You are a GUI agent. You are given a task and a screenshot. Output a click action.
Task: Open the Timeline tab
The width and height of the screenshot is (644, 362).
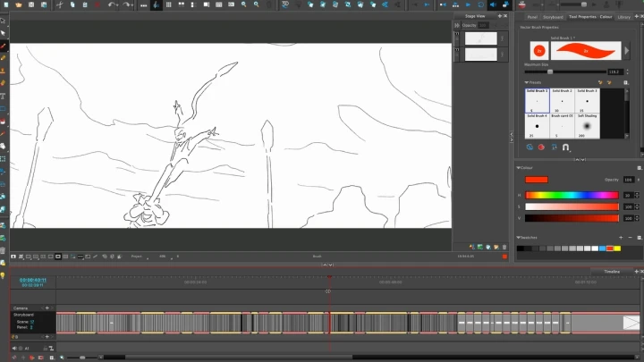[x=612, y=271]
